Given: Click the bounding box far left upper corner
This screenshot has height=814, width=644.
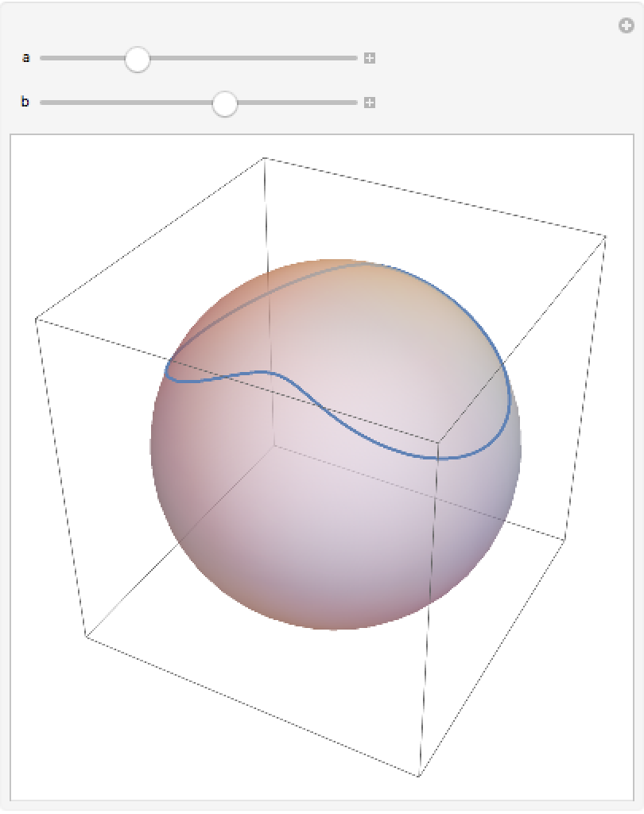Looking at the screenshot, I should click(x=36, y=320).
